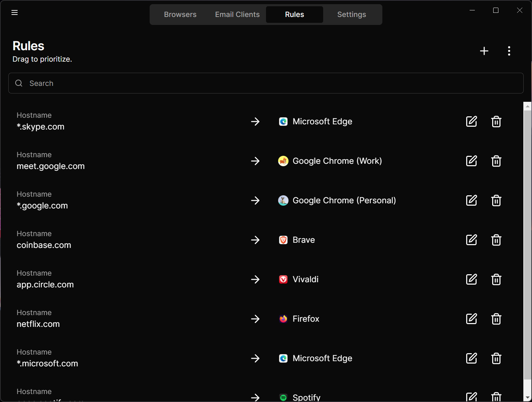Delete the netflix.com rule

496,319
